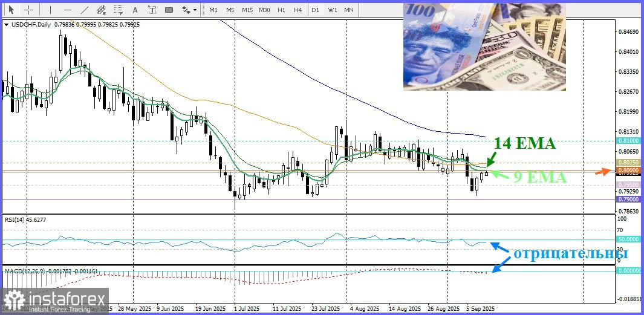Select the gray rectangle shape tool
Screen dimensions: 644x315
click(169, 10)
